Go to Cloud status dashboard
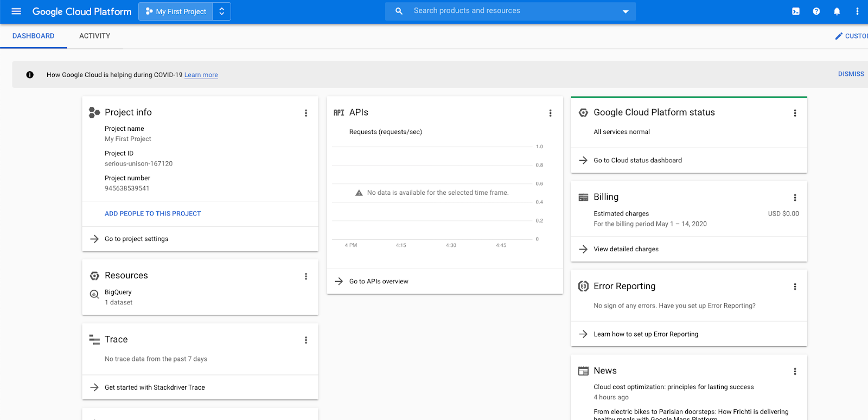Viewport: 868px width, 420px height. coord(637,160)
